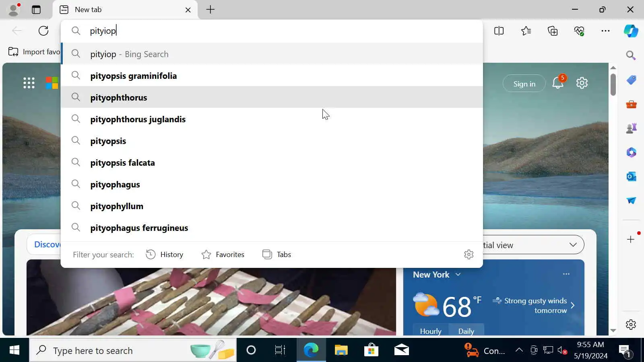
Task: Filter search by History
Action: point(165,254)
